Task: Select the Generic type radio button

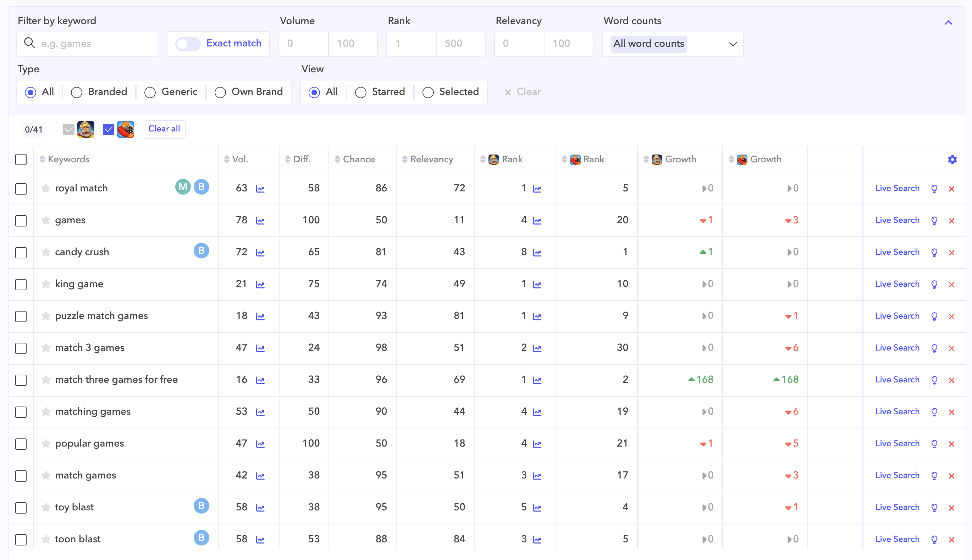Action: coord(150,92)
